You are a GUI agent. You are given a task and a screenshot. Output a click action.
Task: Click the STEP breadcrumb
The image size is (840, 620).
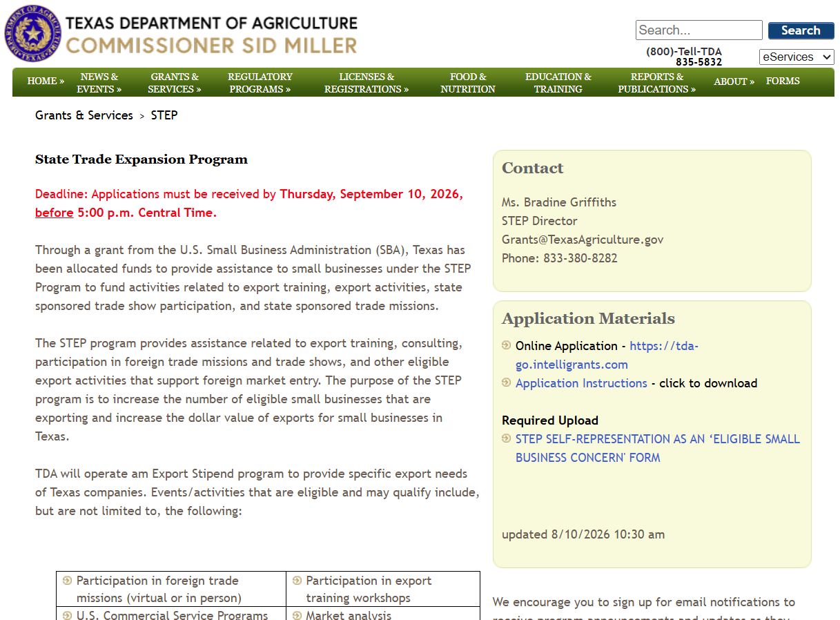164,115
